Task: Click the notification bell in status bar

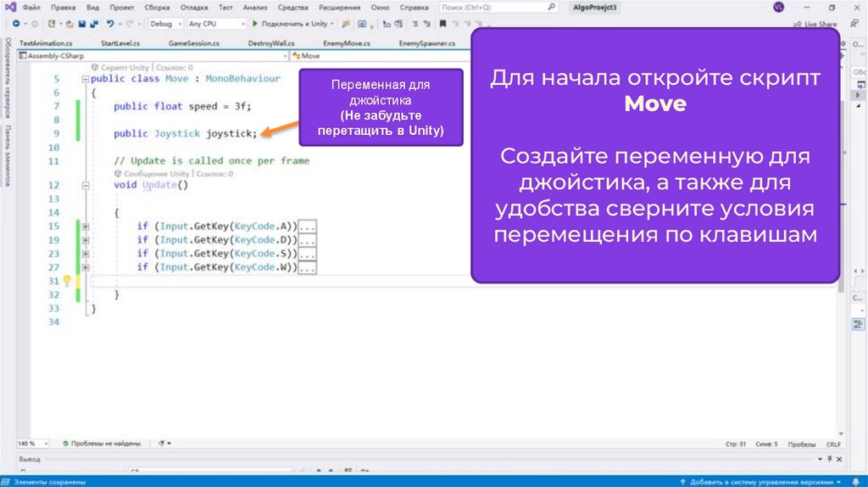Action: (x=857, y=481)
